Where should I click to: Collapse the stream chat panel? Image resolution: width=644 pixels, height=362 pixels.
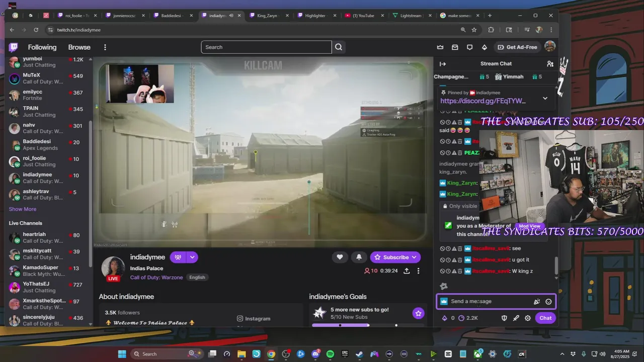[x=443, y=64]
